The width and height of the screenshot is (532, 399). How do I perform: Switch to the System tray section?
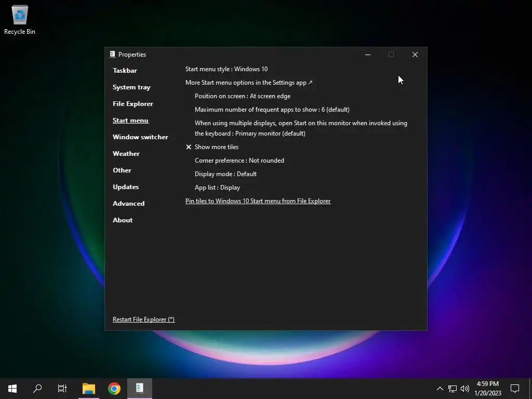click(131, 87)
